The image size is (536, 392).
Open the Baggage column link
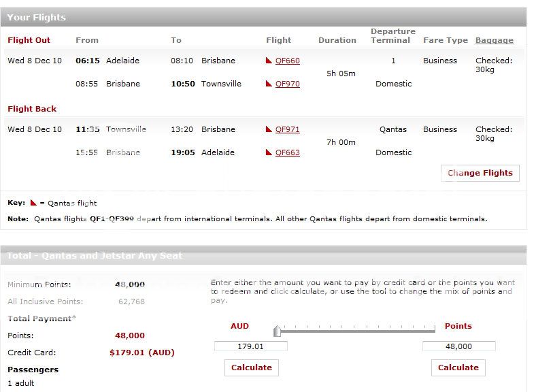point(494,40)
